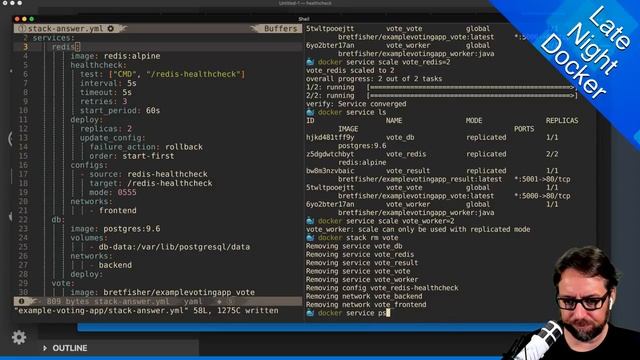Click the '809 bytes stack-answer.yml' status line
This screenshot has width=640, height=360.
108,302
